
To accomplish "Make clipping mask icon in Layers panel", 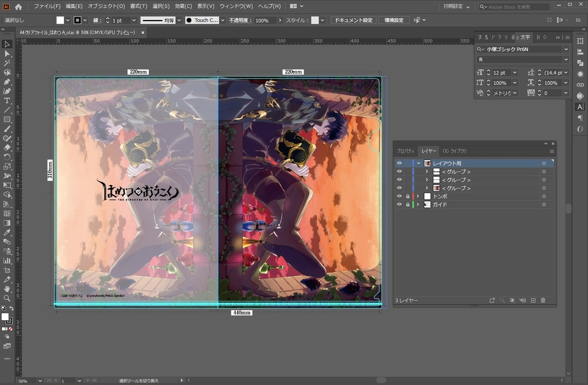I will [x=512, y=300].
